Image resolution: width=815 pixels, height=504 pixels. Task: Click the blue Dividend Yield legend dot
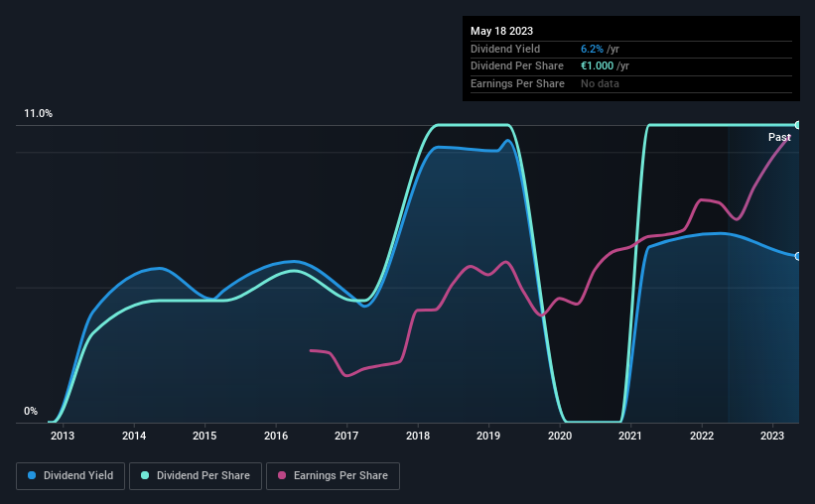32,475
